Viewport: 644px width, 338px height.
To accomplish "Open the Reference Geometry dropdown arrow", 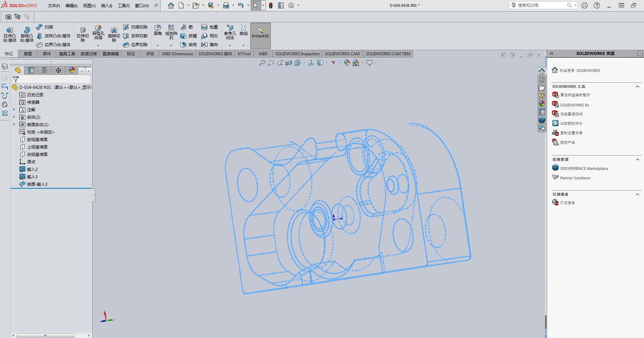I will click(x=230, y=45).
